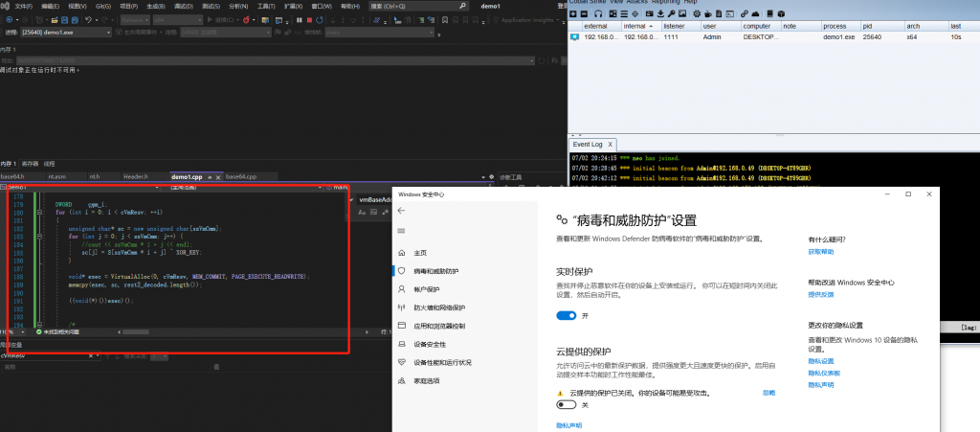Open 防火墙和网络保护 in the sidebar
This screenshot has width=980, height=432.
pyautogui.click(x=441, y=307)
